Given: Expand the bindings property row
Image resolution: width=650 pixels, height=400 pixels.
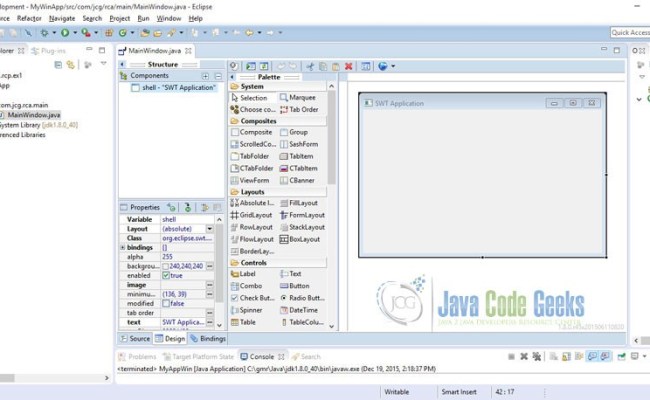Looking at the screenshot, I should [123, 247].
